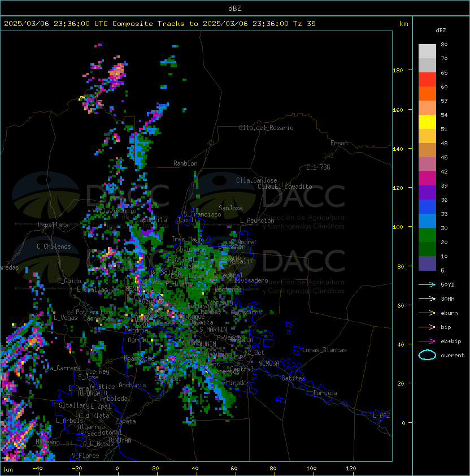Click the 'km' label at header right
Screen dimensions: 470x476
click(x=403, y=24)
